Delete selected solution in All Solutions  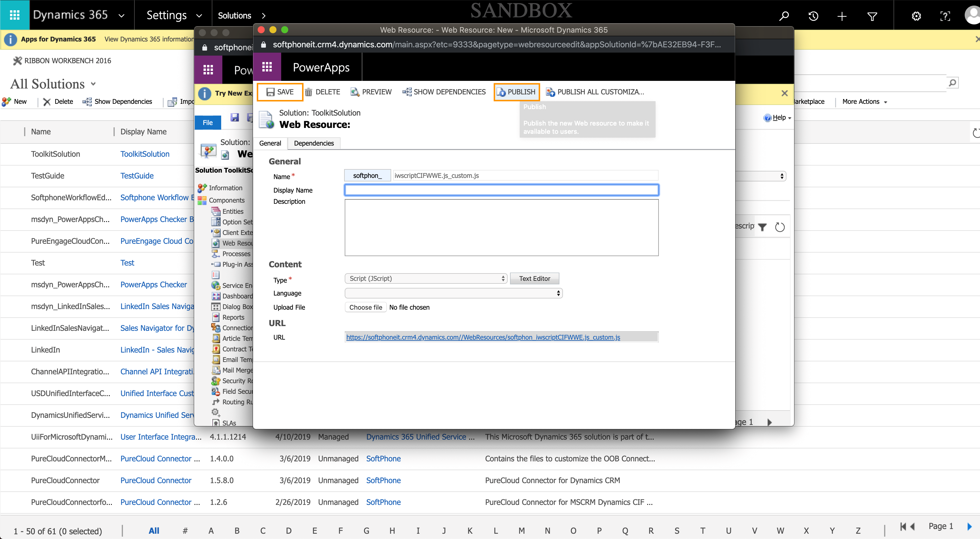pos(58,101)
